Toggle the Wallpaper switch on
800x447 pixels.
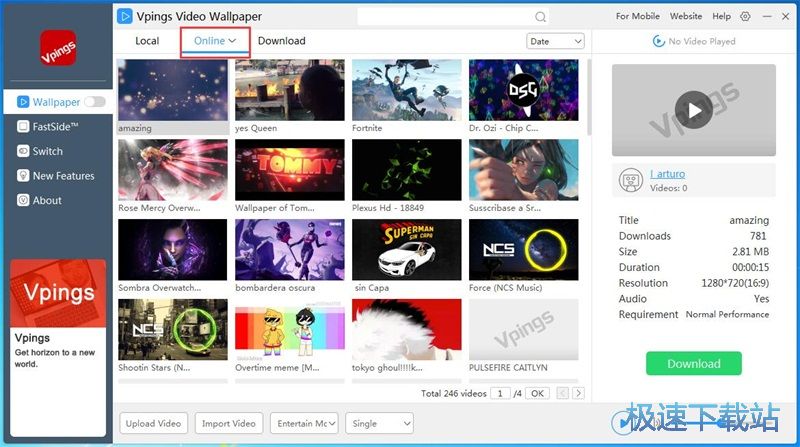click(95, 102)
